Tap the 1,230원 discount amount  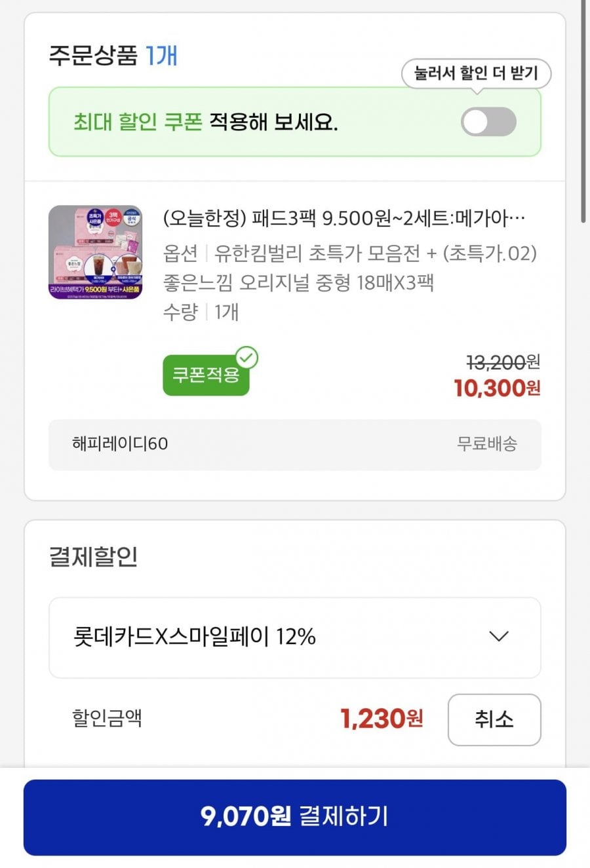(382, 719)
